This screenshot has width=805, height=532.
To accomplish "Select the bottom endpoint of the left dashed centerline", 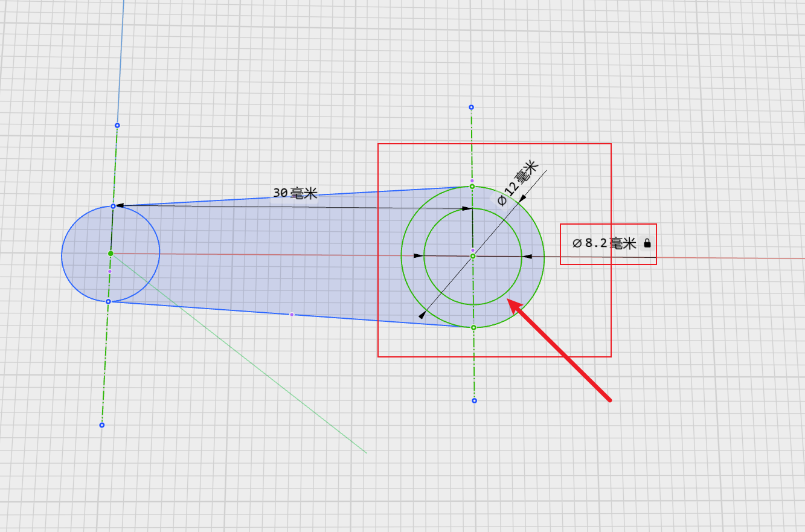I will coord(101,425).
